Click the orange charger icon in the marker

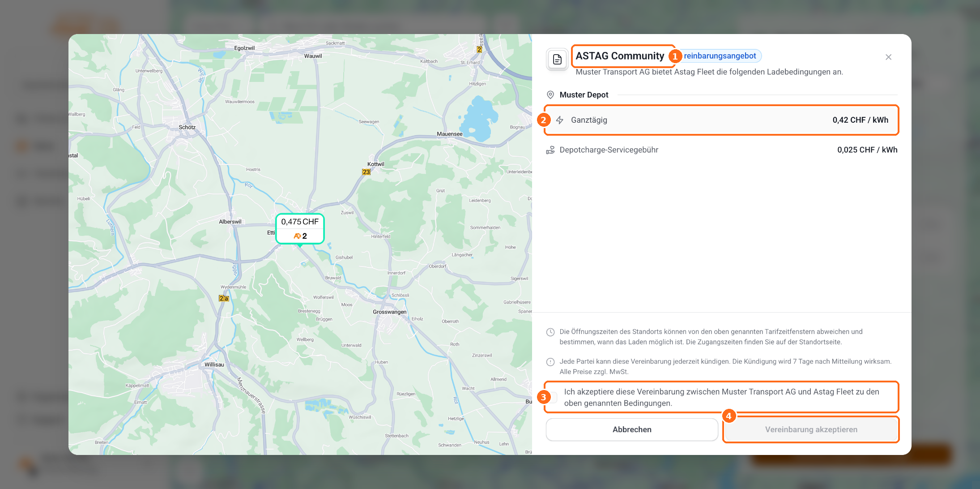(297, 236)
